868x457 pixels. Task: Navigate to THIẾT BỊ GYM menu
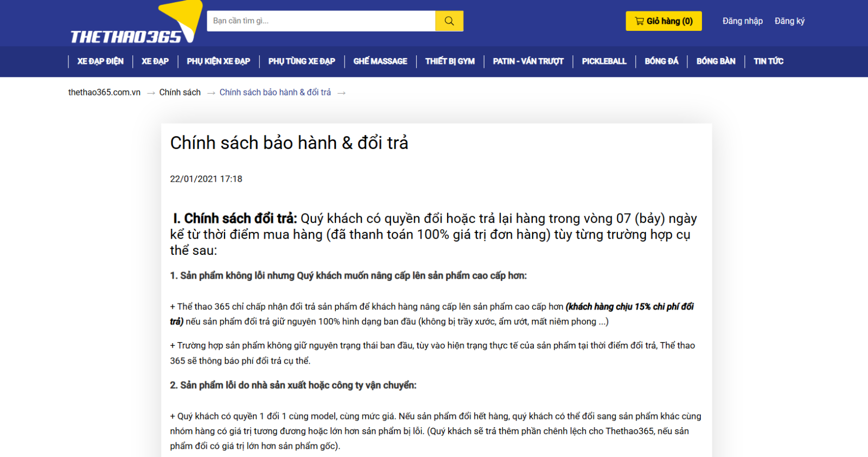click(450, 61)
